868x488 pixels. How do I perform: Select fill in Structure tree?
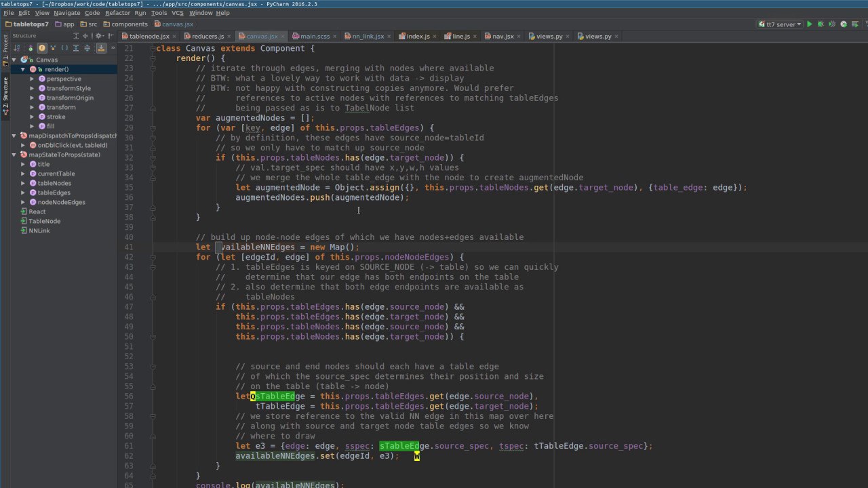50,126
